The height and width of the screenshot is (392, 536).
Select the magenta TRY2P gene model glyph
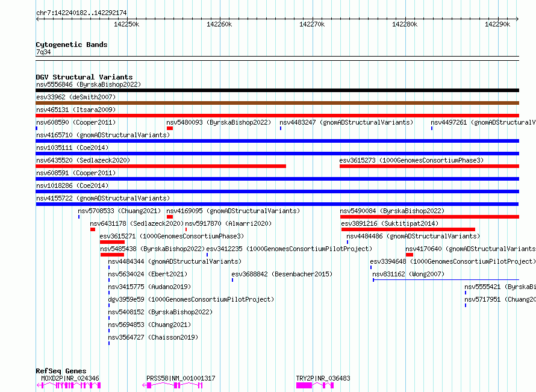click(315, 385)
